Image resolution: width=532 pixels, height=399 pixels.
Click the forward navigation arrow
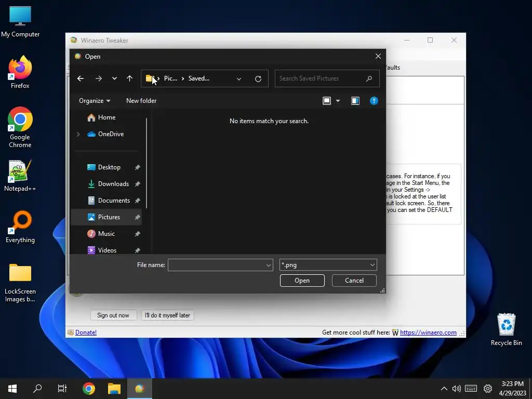99,79
